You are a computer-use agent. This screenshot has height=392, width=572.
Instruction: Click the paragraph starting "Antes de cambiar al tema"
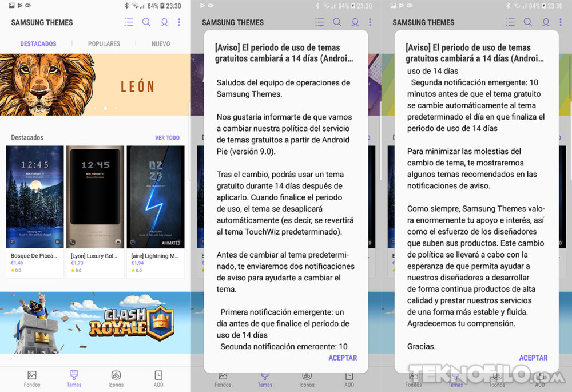pos(285,272)
